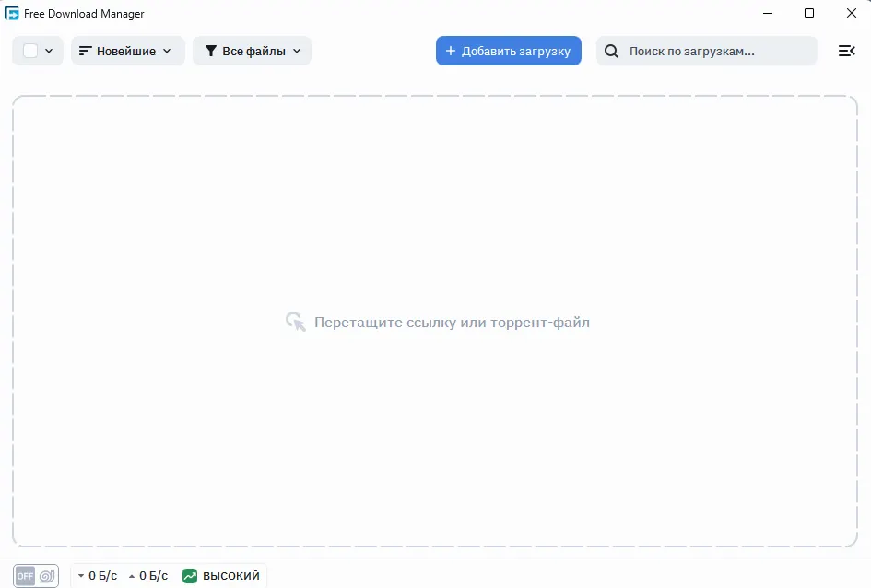Click the green speed graph icon near высокий

(189, 575)
